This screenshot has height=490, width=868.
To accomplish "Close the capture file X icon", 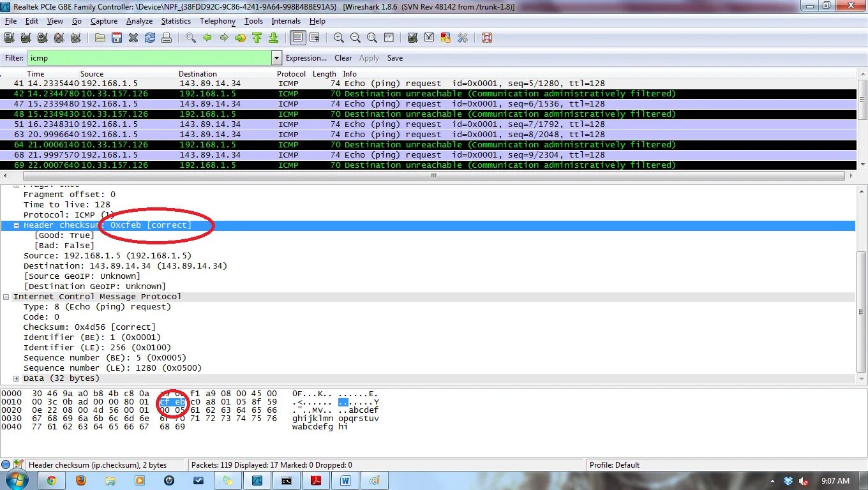I will (133, 38).
